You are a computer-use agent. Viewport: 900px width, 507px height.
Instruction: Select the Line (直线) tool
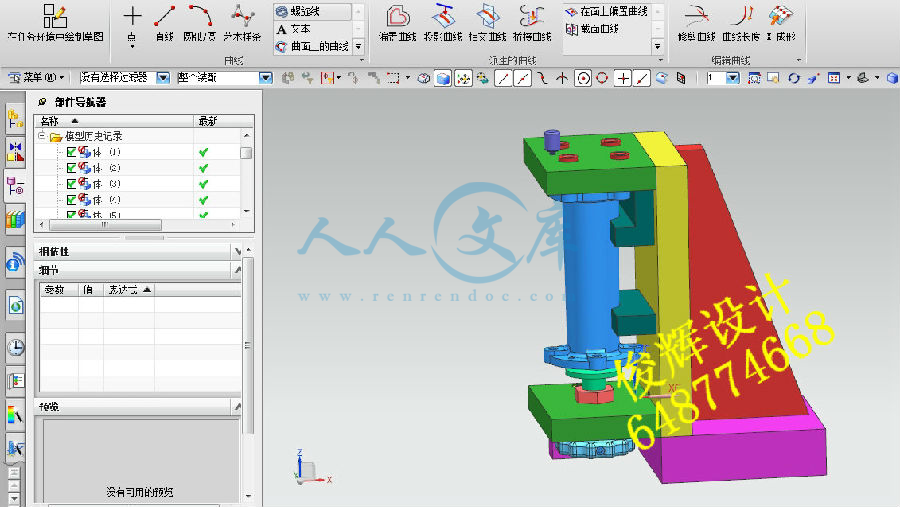point(165,23)
